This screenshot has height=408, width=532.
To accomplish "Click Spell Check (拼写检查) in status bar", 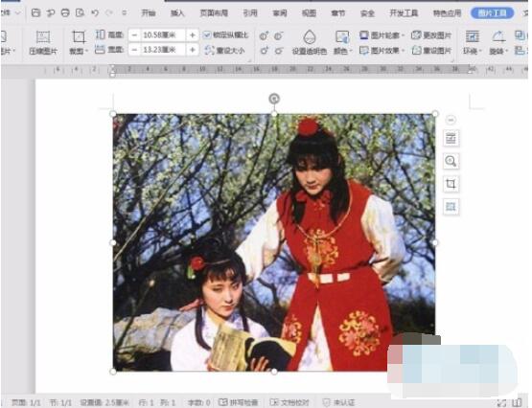I will coord(239,402).
